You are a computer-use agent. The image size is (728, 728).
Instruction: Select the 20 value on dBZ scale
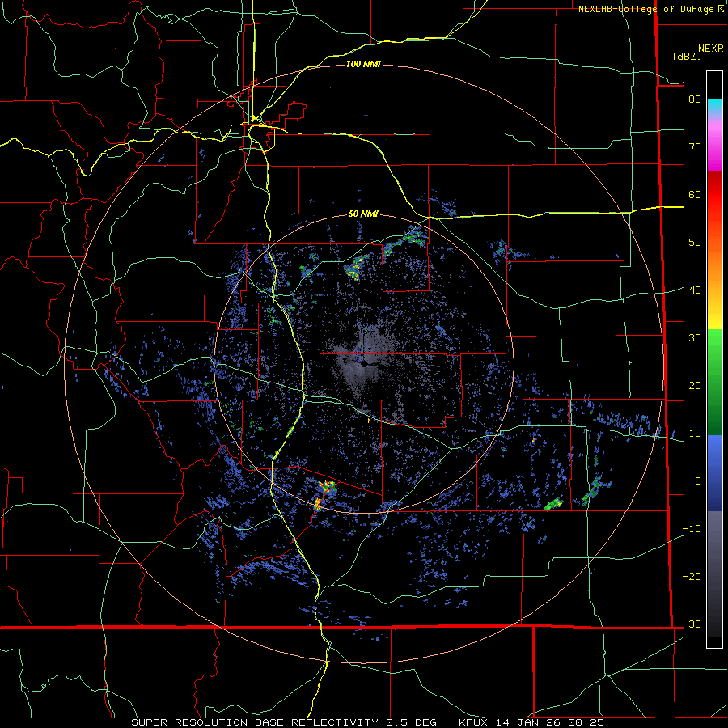pyautogui.click(x=695, y=385)
